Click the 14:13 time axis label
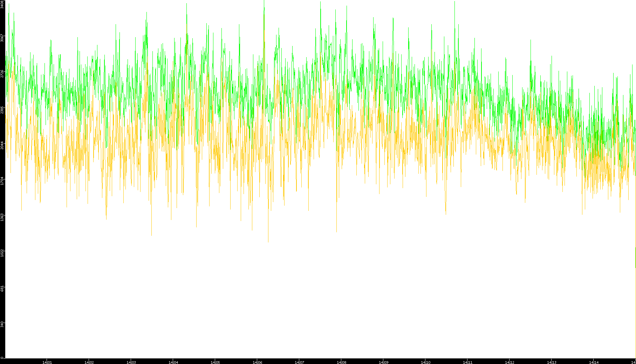The width and height of the screenshot is (636, 364). click(552, 362)
